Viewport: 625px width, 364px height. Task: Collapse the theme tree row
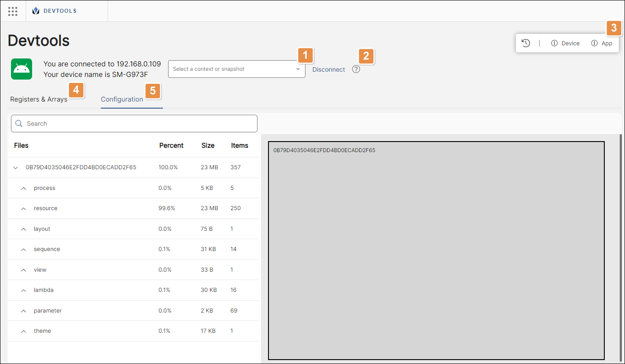[23, 331]
